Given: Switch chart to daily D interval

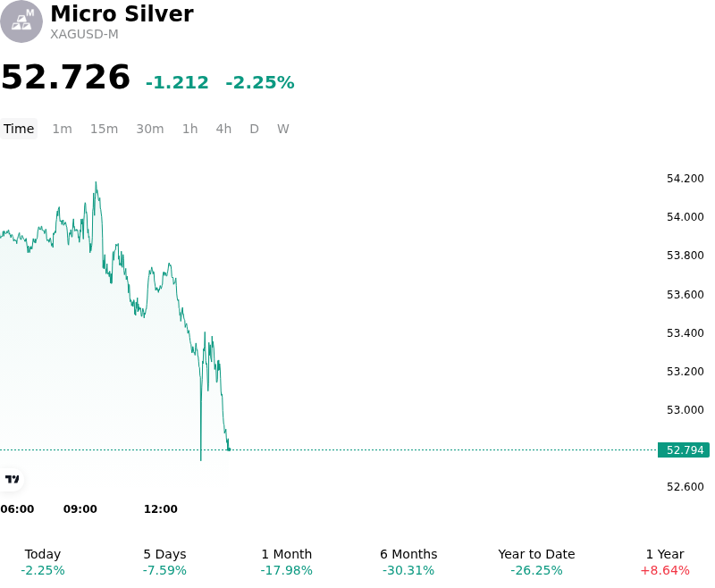Looking at the screenshot, I should 254,129.
